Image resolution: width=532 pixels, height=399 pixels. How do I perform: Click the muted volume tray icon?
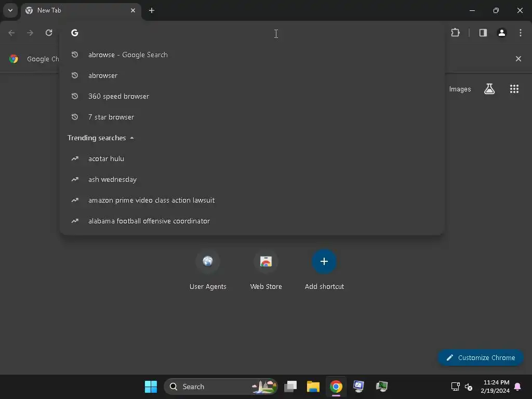[469, 387]
